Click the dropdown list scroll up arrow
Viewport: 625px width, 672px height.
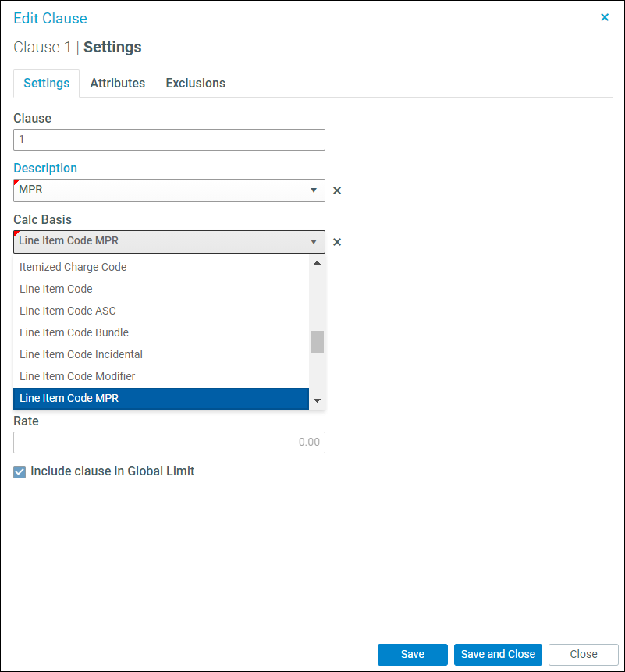[317, 263]
